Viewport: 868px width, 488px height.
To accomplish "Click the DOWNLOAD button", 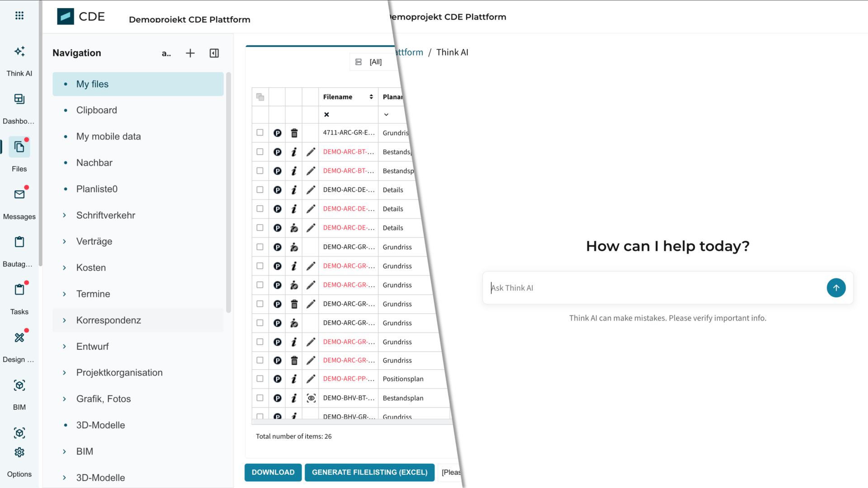I will 273,472.
